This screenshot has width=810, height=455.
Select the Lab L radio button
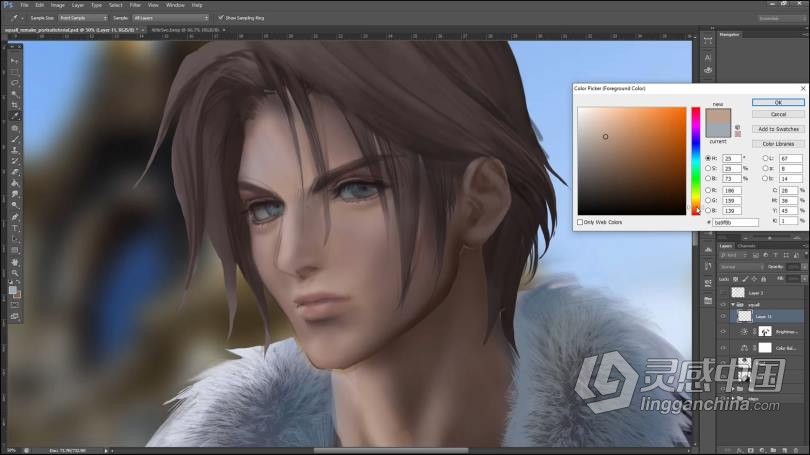(765, 158)
